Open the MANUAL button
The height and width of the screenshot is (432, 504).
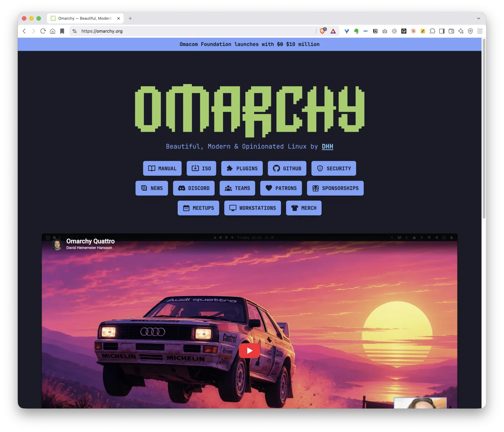(162, 168)
